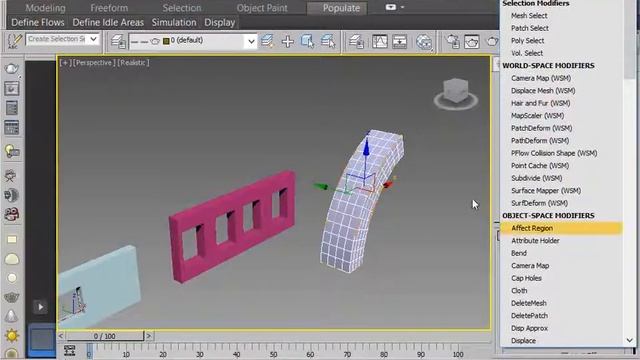Switch to the Modeling ribbon tab
The height and width of the screenshot is (360, 640).
[45, 8]
